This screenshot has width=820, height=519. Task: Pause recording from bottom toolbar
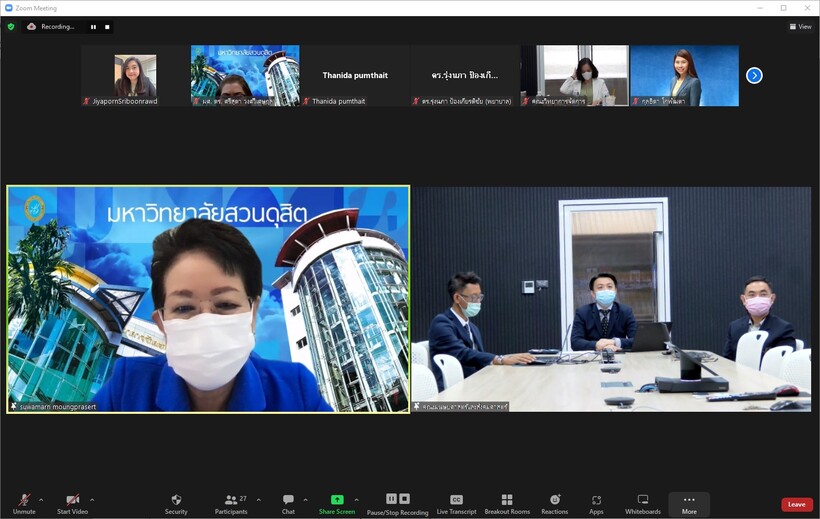[x=391, y=499]
